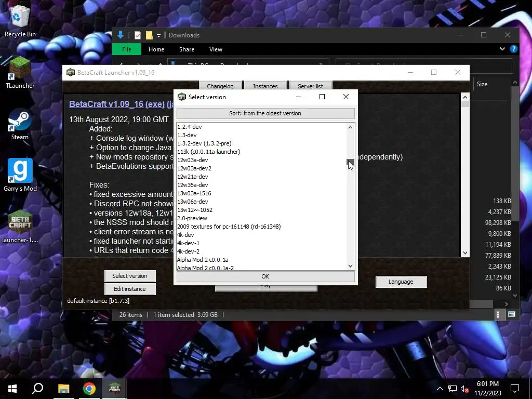Open clock and date flyout
Image resolution: width=532 pixels, height=399 pixels.
(487, 389)
